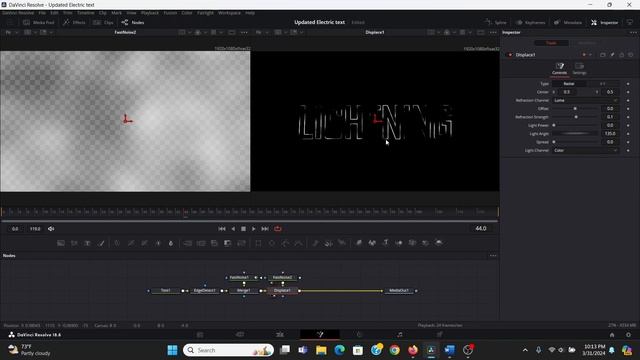The image size is (640, 360).
Task: Add a Text+ node from toolbar
Action: [x=87, y=243]
